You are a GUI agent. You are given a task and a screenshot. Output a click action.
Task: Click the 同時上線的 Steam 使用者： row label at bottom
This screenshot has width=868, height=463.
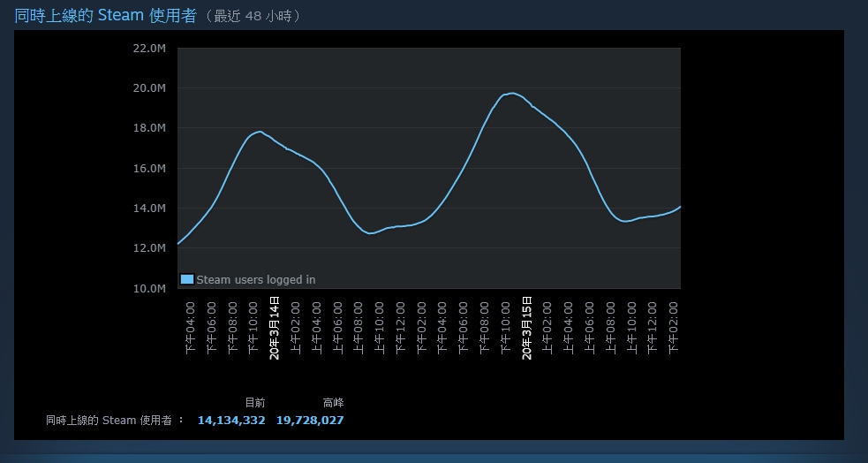(x=115, y=421)
